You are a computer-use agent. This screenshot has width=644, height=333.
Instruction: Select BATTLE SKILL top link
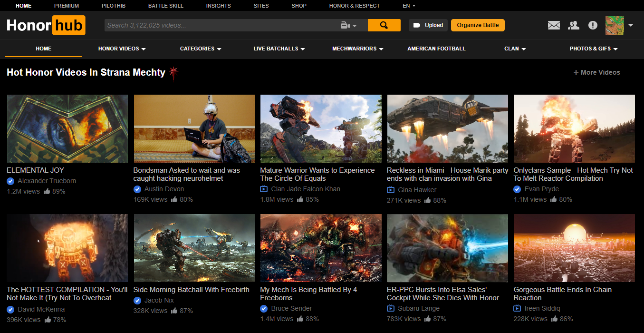click(166, 6)
